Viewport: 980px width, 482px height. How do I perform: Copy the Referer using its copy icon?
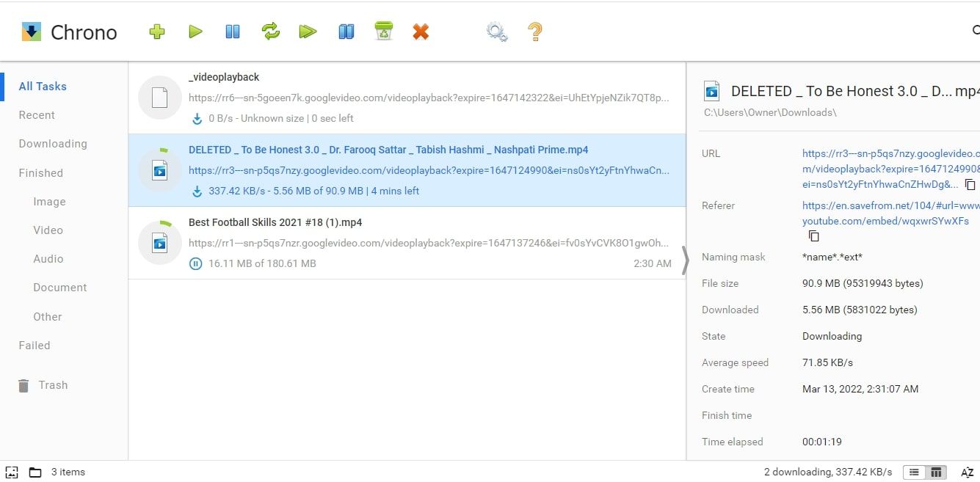pos(813,236)
